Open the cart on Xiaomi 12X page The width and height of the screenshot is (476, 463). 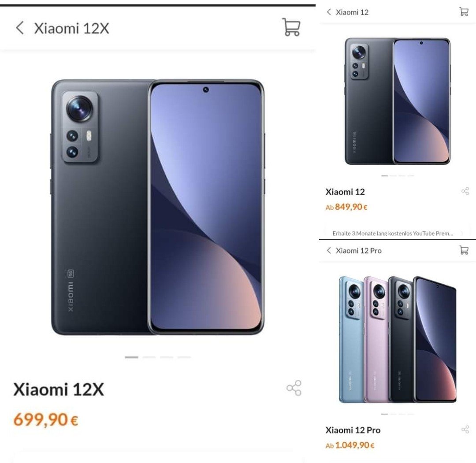click(x=291, y=27)
